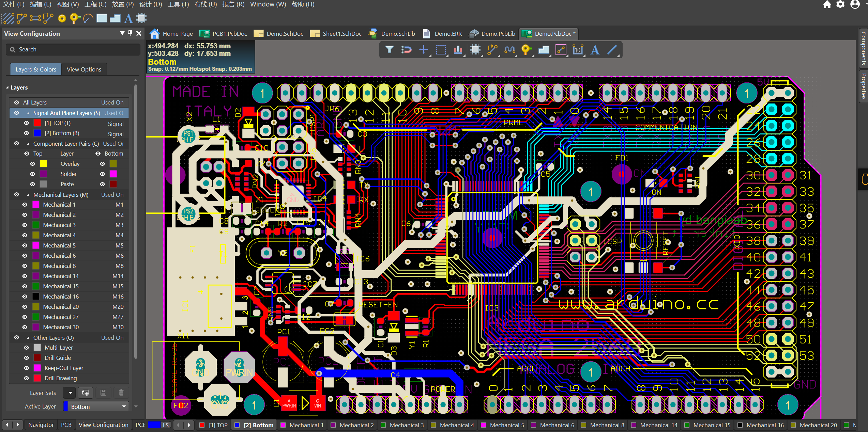The image size is (868, 432).
Task: Close the View Configuration panel
Action: tap(139, 33)
